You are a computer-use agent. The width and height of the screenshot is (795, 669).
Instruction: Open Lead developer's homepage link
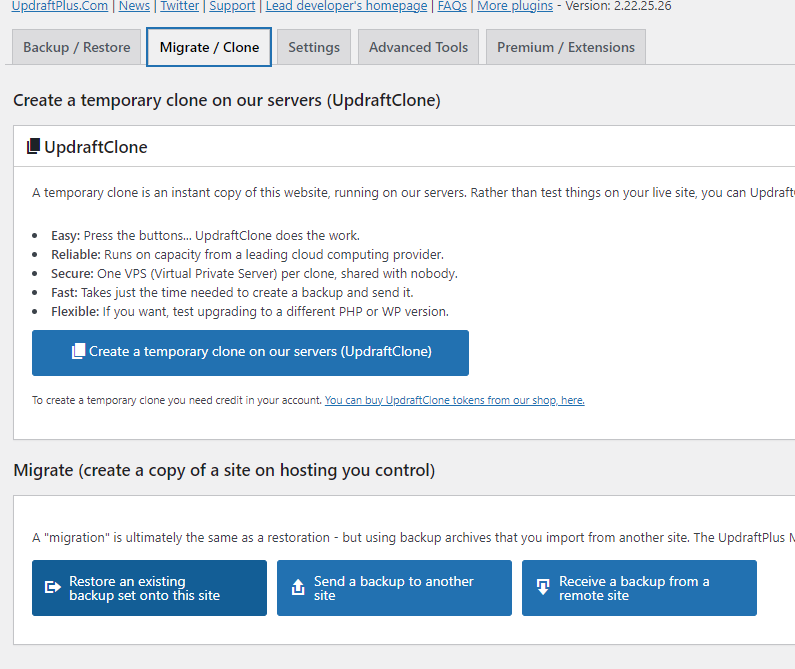click(347, 6)
